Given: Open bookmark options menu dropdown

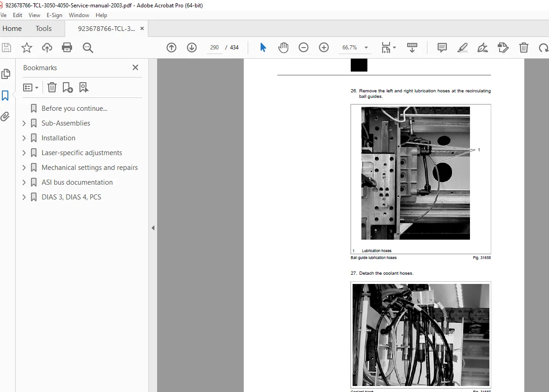Looking at the screenshot, I should 30,87.
